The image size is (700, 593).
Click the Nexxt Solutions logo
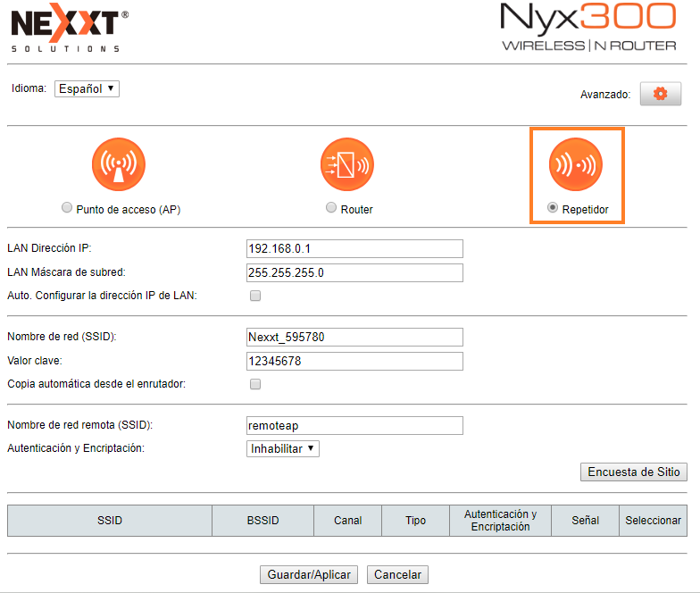(70, 29)
